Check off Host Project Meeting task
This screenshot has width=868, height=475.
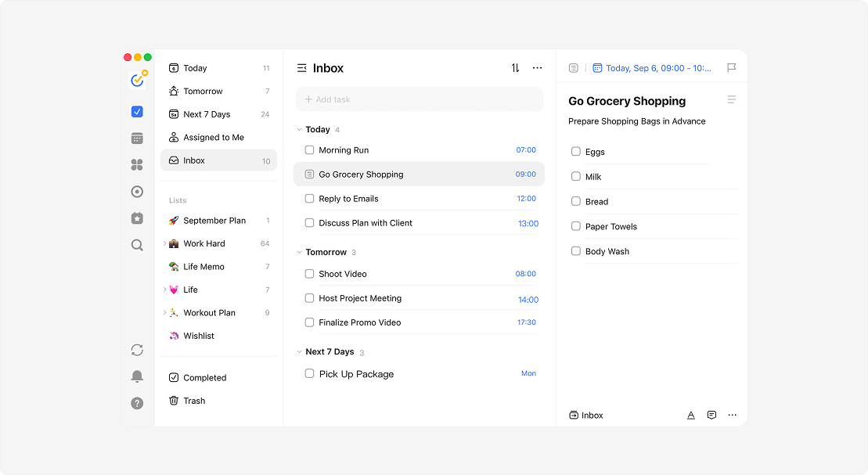[309, 298]
